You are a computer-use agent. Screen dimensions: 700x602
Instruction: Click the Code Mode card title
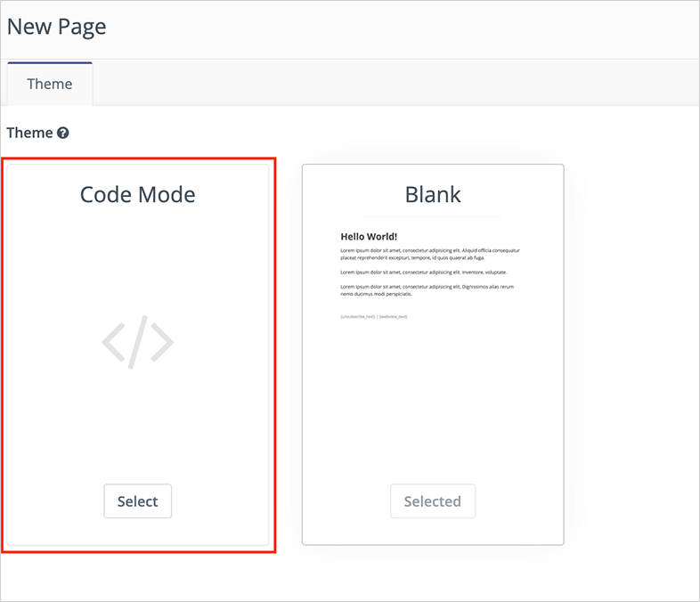[137, 194]
